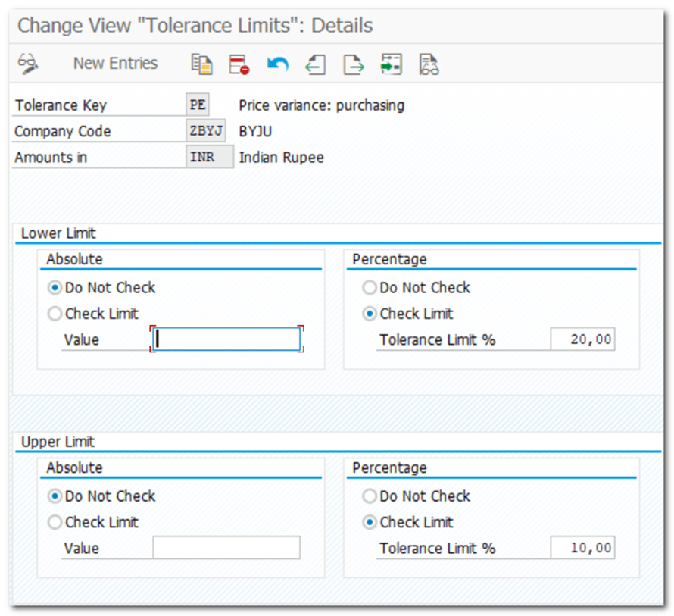Choose Do Not Check for Upper Limit Absolute
The height and width of the screenshot is (616, 674).
tap(55, 496)
